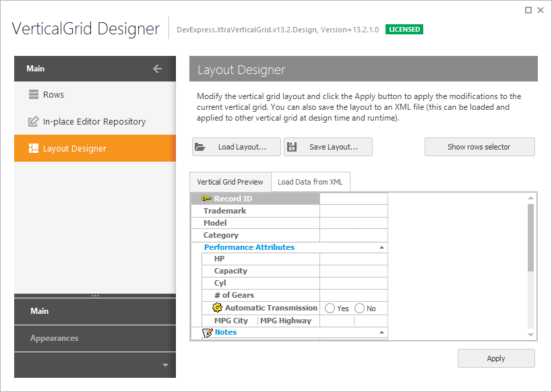
Task: Click the Capacity value cell
Action: click(354, 271)
